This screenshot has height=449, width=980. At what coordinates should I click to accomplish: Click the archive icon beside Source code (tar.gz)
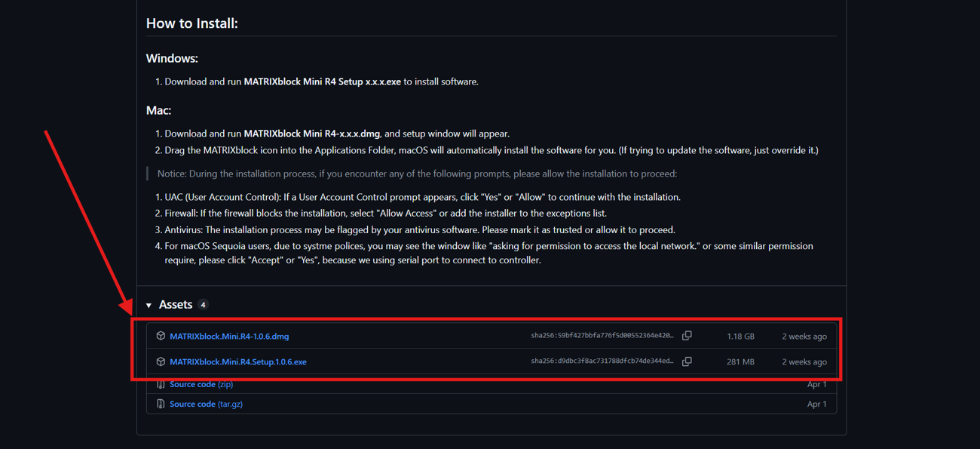click(x=161, y=404)
